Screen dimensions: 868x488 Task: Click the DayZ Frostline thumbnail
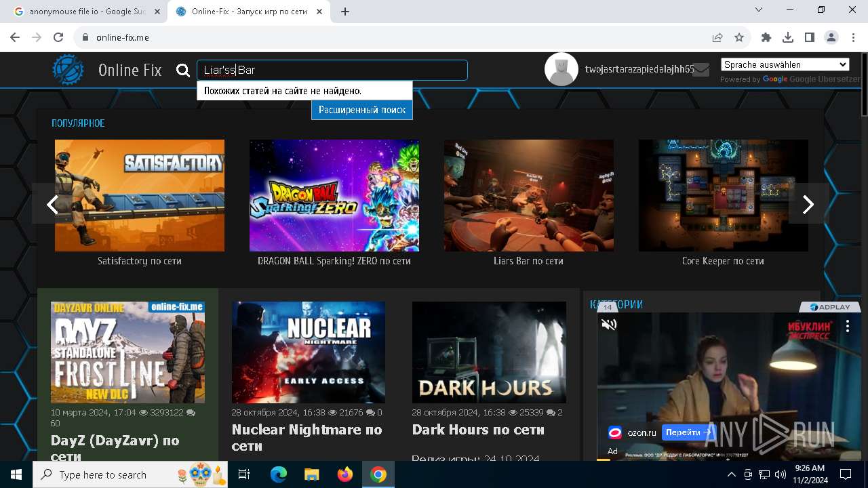click(x=127, y=352)
